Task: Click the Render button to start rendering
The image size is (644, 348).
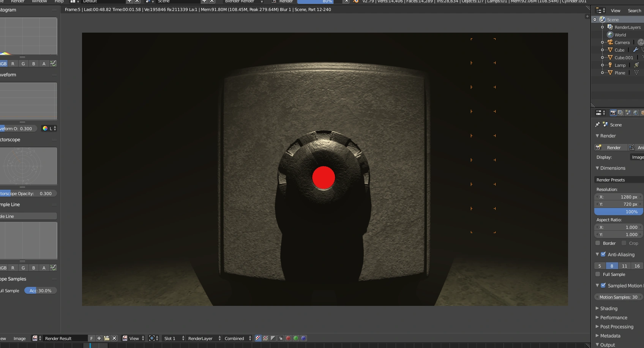Action: 611,147
